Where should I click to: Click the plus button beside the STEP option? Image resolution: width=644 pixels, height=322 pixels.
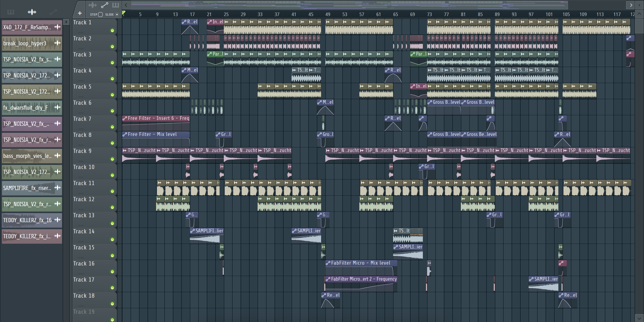click(80, 13)
